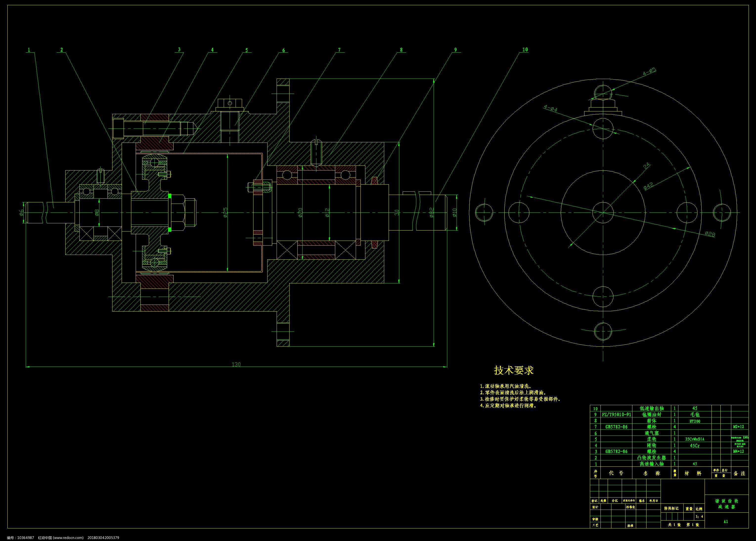Select 'GB5782-86' in parts row 3

point(616,451)
